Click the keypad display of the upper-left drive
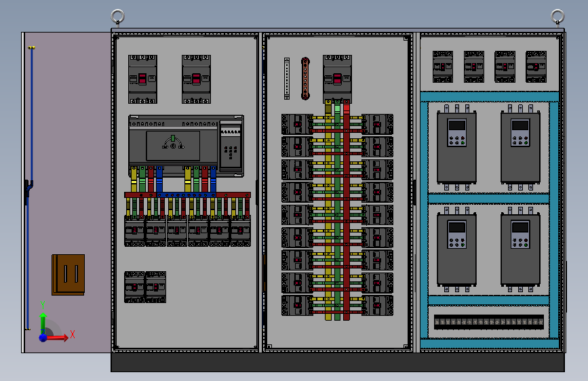Viewport: 588px width, 381px height. point(456,125)
